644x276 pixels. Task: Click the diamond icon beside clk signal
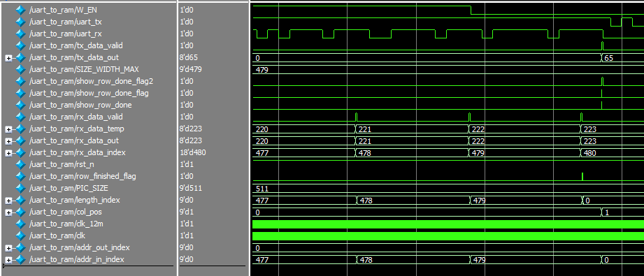(20, 235)
